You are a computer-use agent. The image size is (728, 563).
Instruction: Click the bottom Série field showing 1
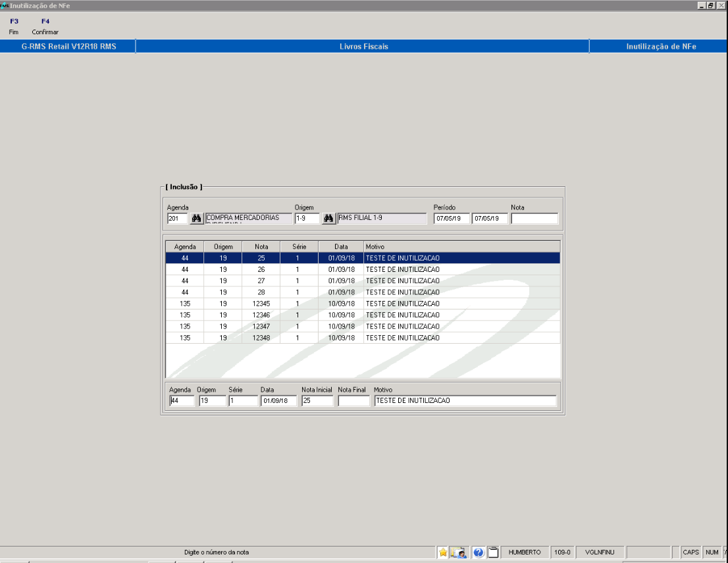tap(244, 401)
